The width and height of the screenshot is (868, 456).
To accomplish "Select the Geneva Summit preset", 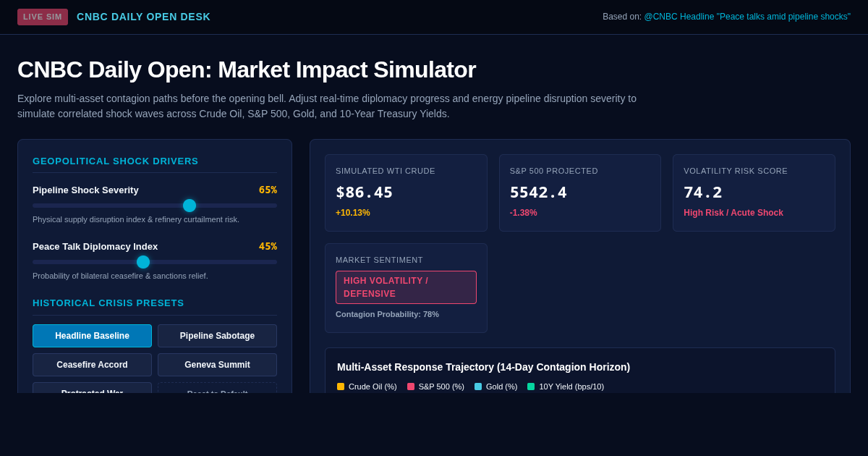I will pos(217,365).
